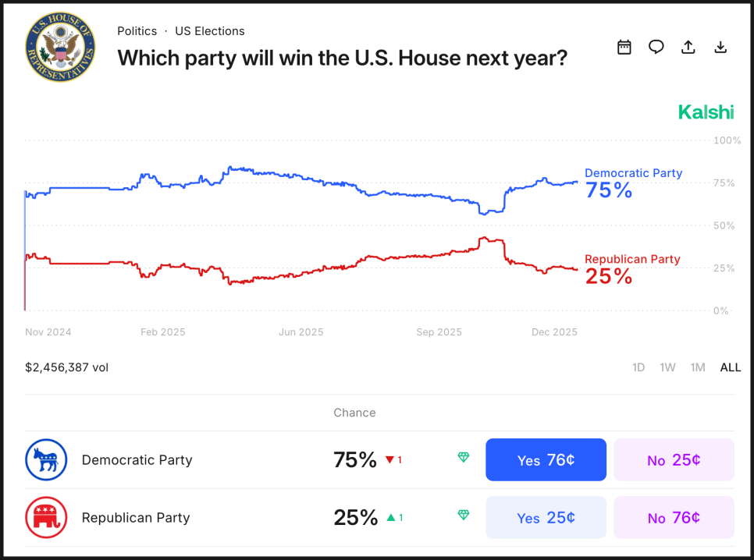Switch chart to 1M range

pos(698,367)
